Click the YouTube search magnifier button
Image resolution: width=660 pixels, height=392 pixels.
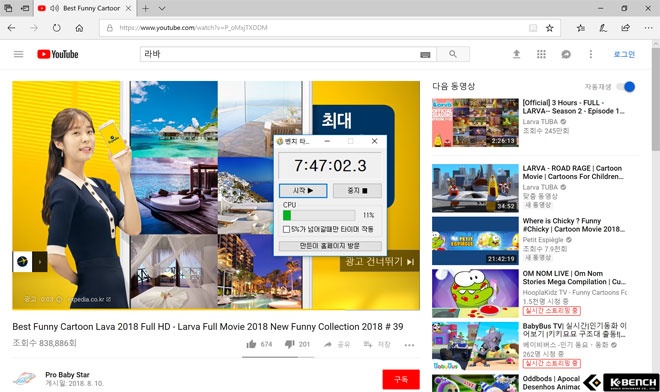(x=453, y=54)
